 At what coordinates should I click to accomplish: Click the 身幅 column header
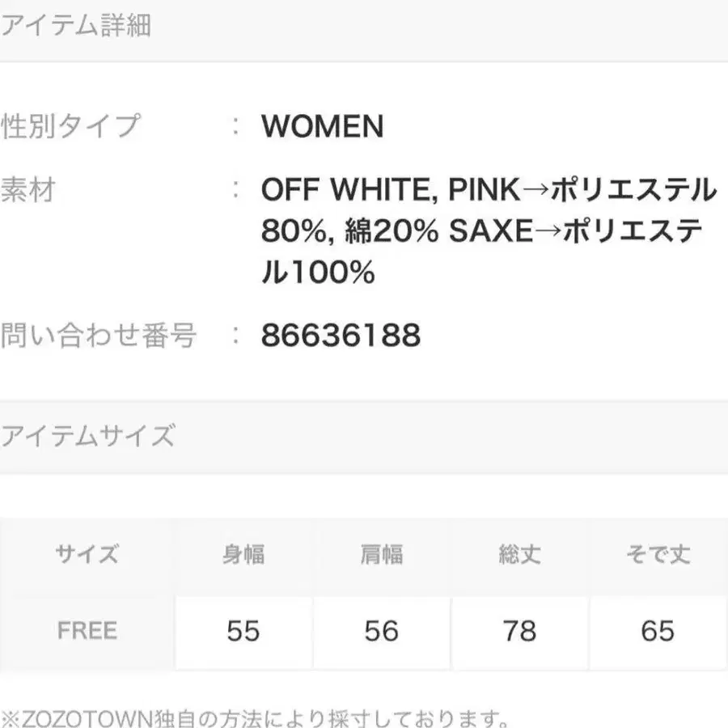pyautogui.click(x=243, y=555)
